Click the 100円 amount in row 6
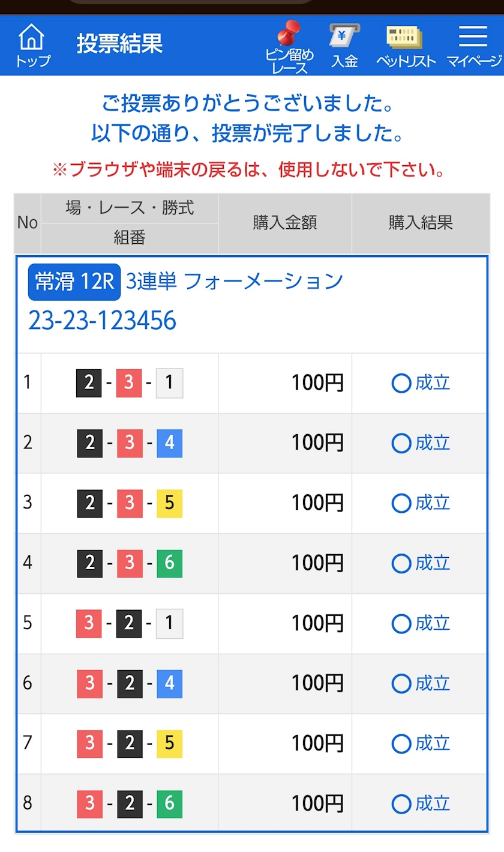 (x=317, y=683)
